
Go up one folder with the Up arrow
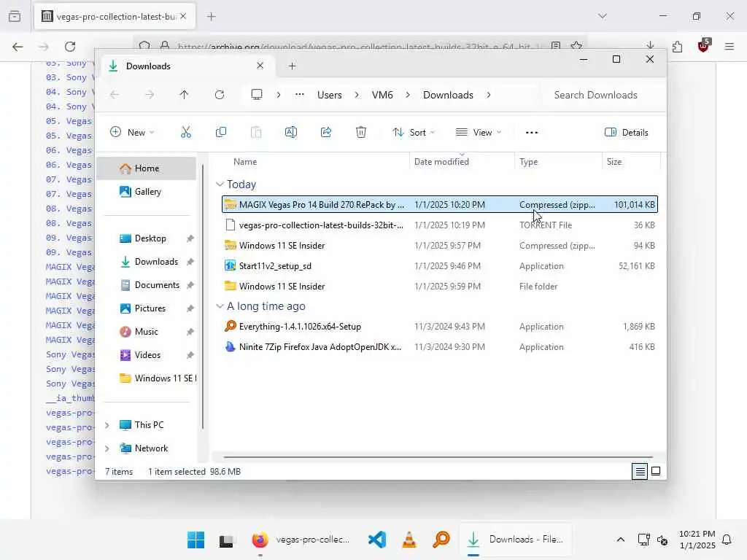(184, 95)
